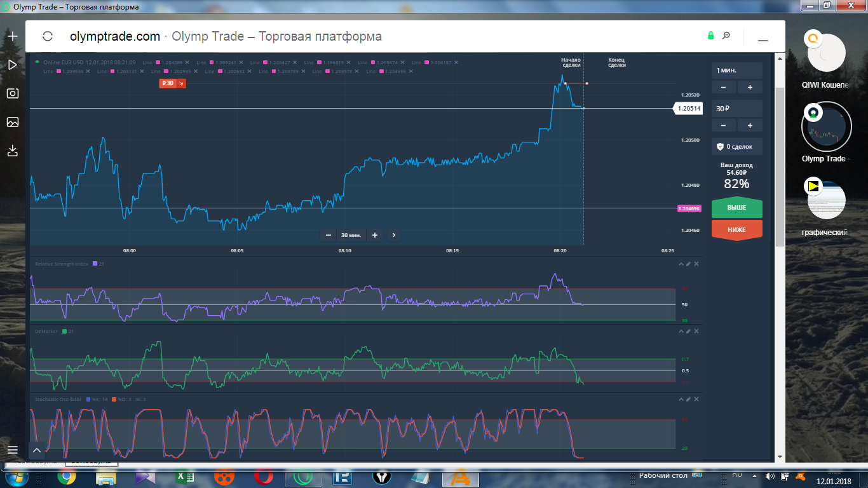The width and height of the screenshot is (868, 488).
Task: Click right arrow next to timeframe controls
Action: click(394, 235)
